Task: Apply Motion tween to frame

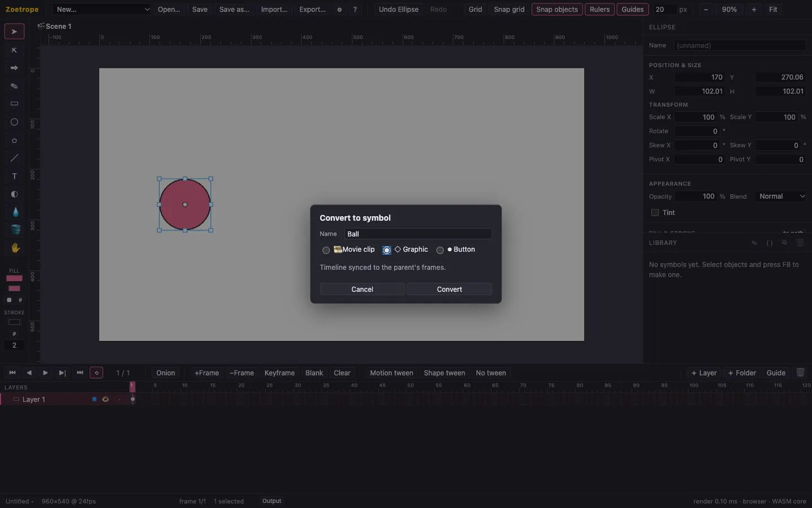Action: 391,373
